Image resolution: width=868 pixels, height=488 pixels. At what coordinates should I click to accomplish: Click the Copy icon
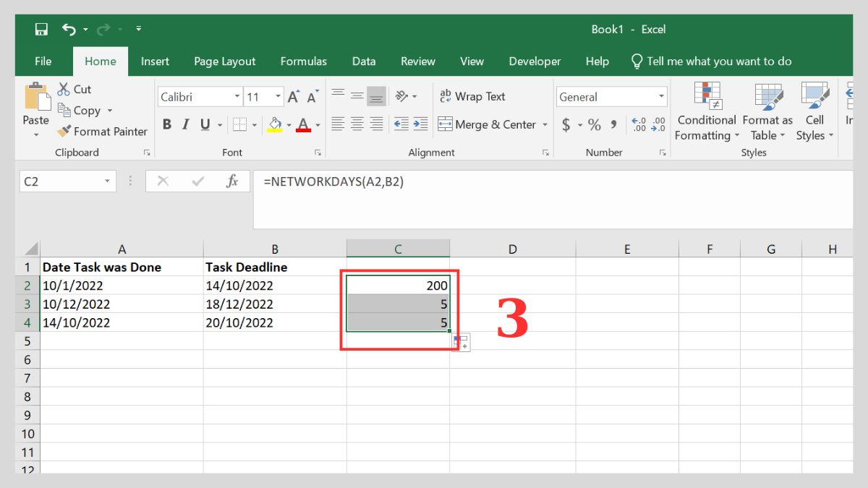(x=64, y=110)
